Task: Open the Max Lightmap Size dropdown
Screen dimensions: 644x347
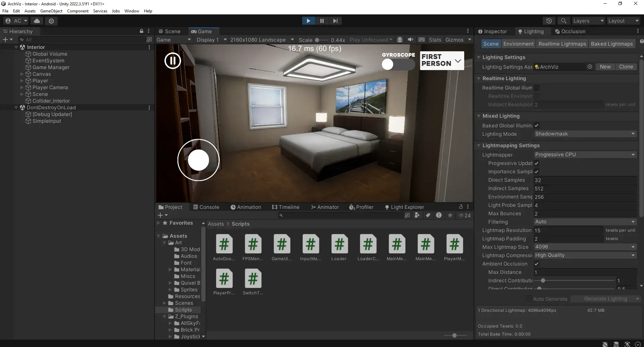Action: [x=585, y=247]
